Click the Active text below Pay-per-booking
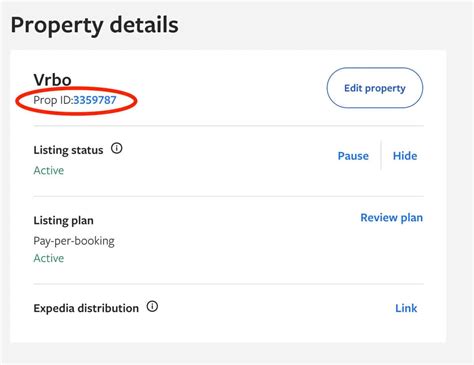 click(x=49, y=258)
